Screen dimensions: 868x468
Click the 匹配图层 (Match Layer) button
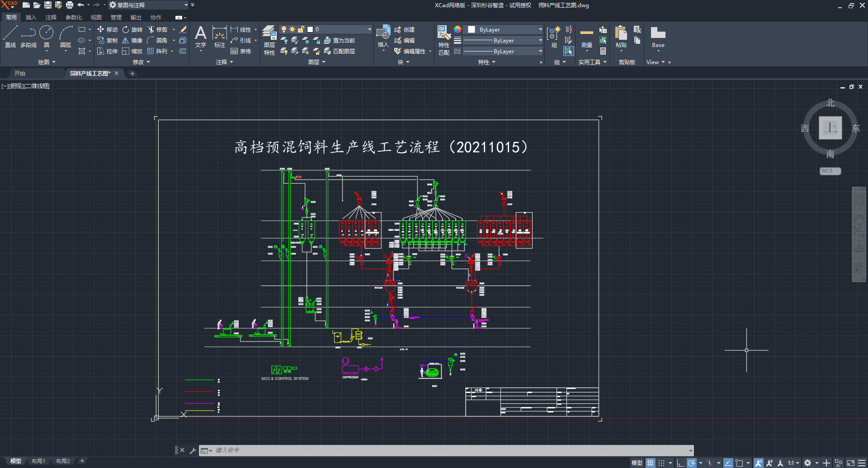tap(340, 51)
